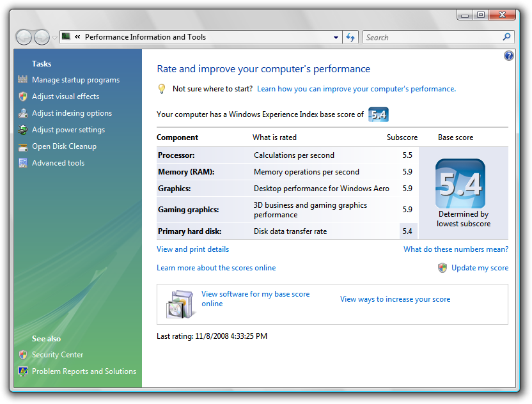532x404 pixels.
Task: Click the software box and disc icon
Action: [x=180, y=304]
